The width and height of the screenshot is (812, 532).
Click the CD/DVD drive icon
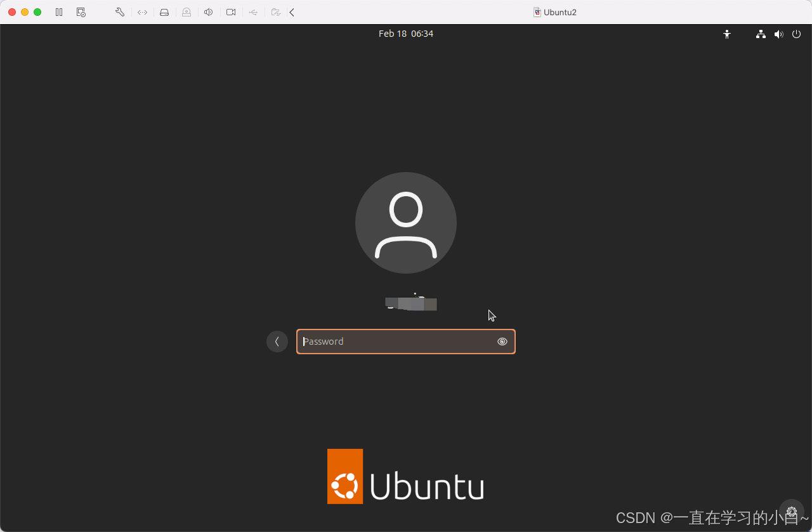[187, 12]
